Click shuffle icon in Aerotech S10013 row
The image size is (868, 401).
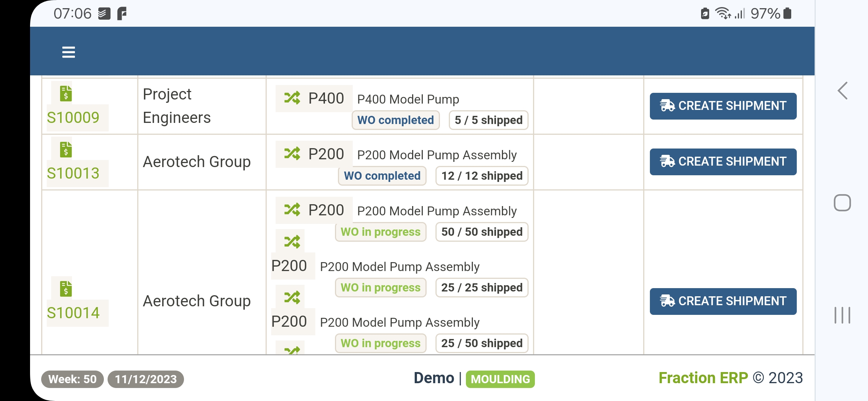[292, 154]
